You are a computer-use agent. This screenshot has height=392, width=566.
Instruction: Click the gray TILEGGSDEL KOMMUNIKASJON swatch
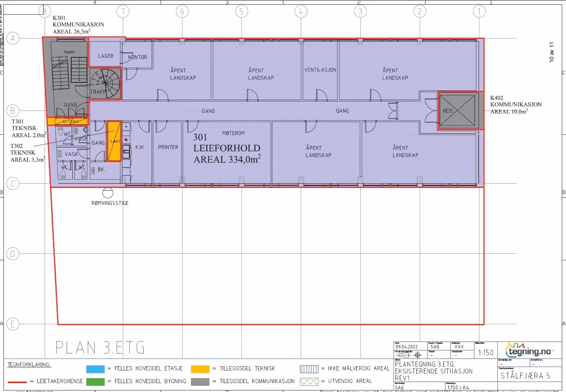pyautogui.click(x=200, y=382)
